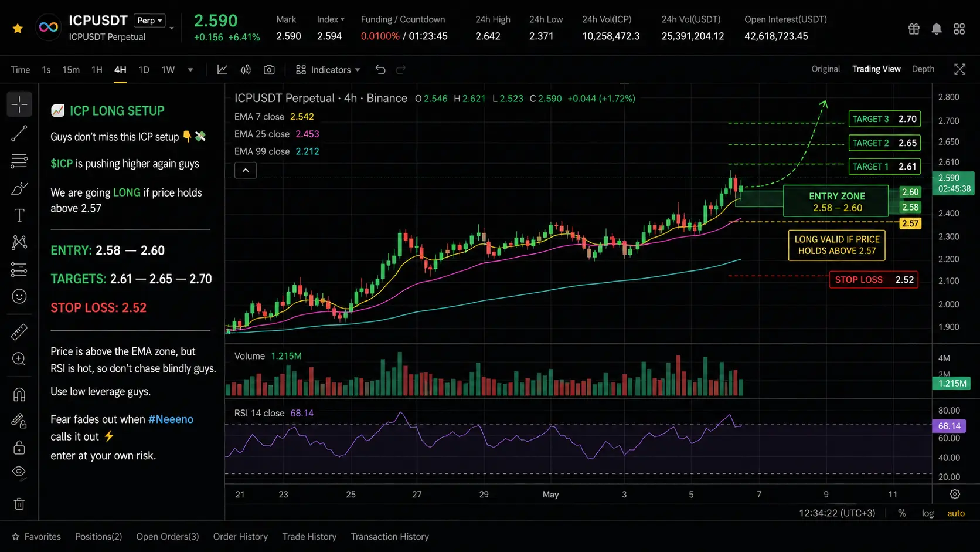
Task: Switch to the 1H timeframe
Action: [97, 70]
